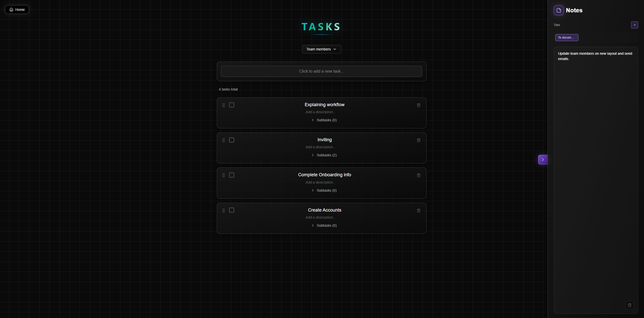Check the Complete Onboarding info checkbox
This screenshot has width=644, height=318.
click(231, 175)
